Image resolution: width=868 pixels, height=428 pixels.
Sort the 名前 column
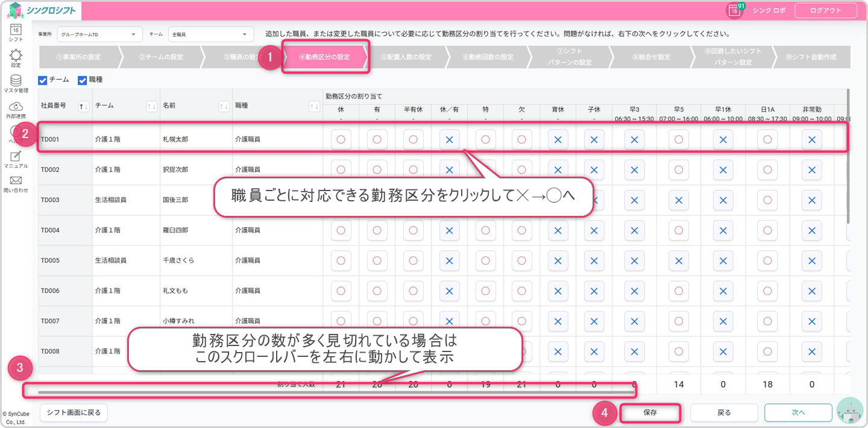224,106
